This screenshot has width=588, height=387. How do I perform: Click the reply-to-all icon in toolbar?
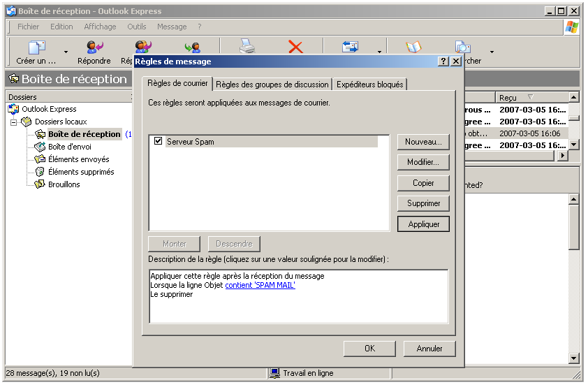coord(143,47)
